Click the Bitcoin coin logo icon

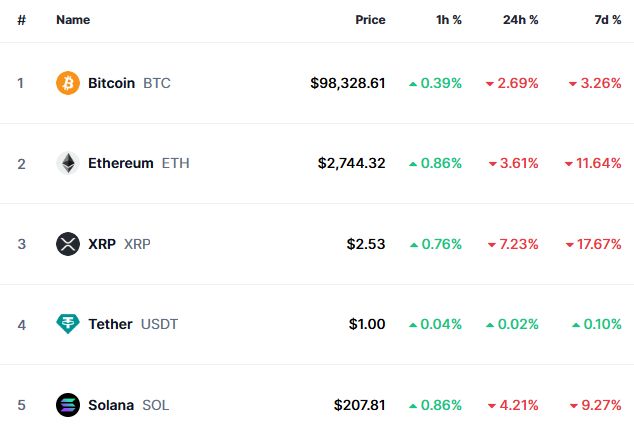[68, 83]
